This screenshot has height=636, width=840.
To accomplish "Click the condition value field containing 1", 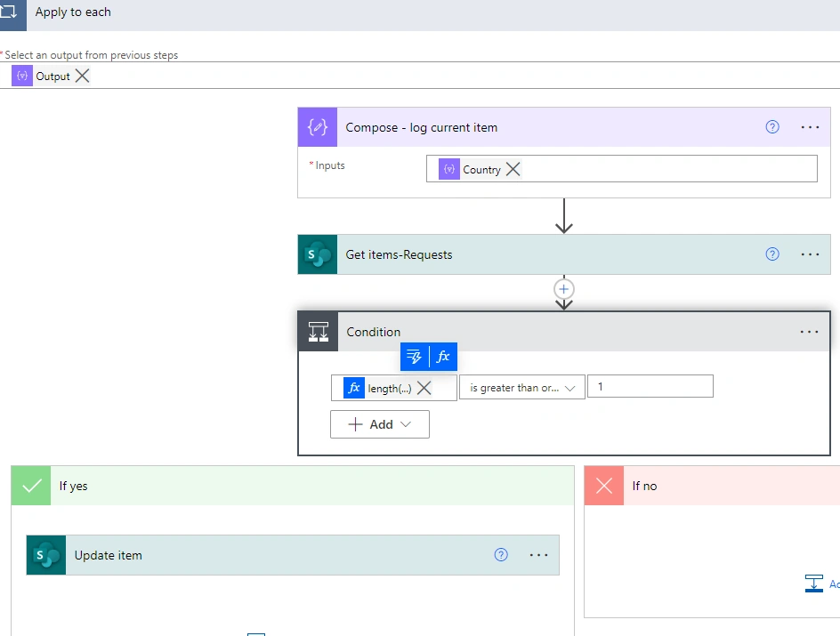I will [x=650, y=386].
